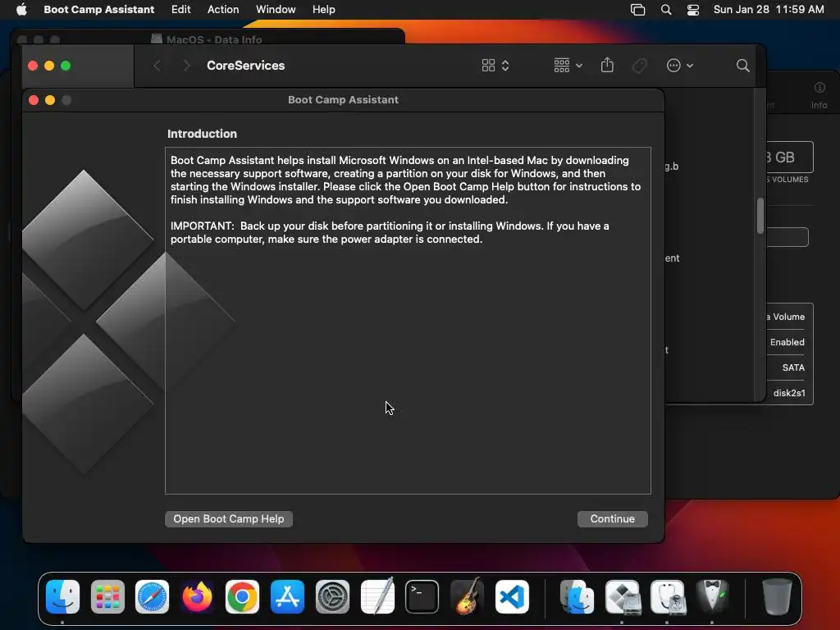Click the screen mirroring windows icon in menu bar
Viewport: 840px width, 630px height.
click(637, 10)
